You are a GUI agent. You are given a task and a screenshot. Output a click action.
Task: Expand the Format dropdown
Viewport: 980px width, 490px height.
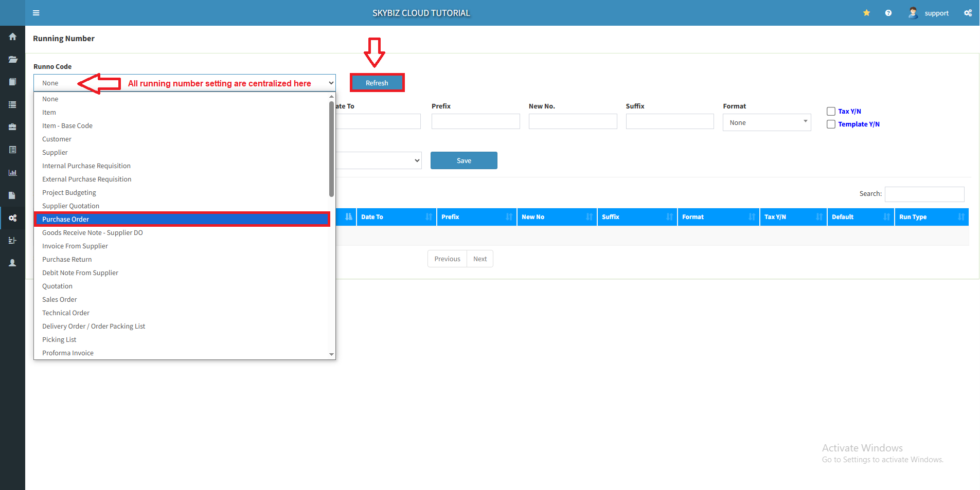click(767, 122)
